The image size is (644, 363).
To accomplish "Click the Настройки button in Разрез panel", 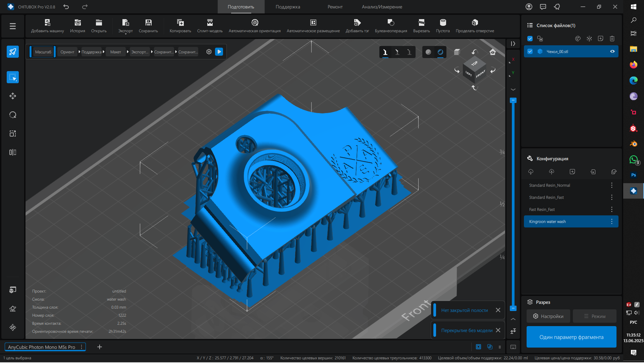I will pos(548,317).
